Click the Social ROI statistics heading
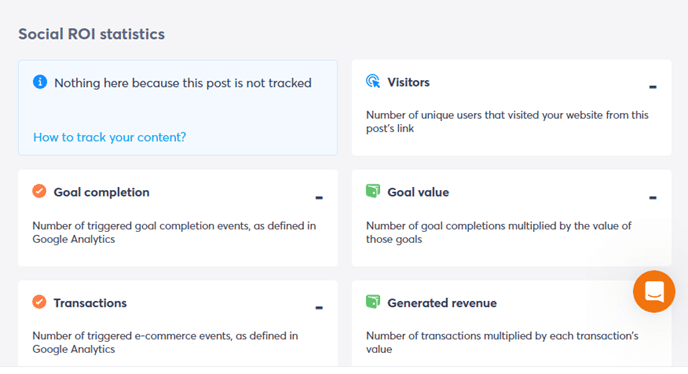 point(91,34)
